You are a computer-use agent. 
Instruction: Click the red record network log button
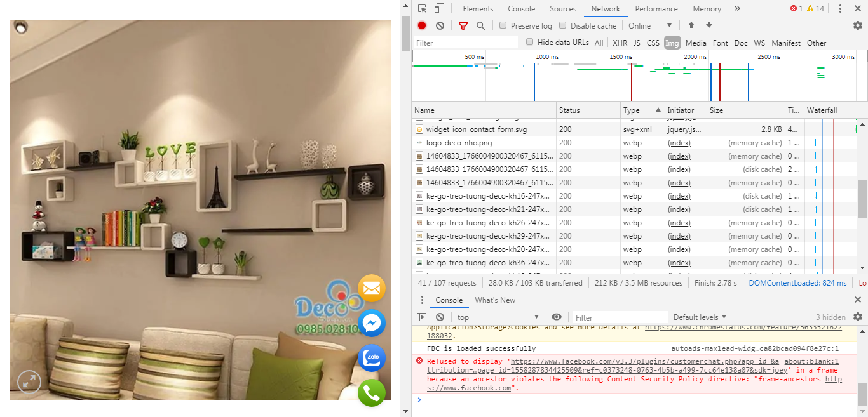pos(422,25)
